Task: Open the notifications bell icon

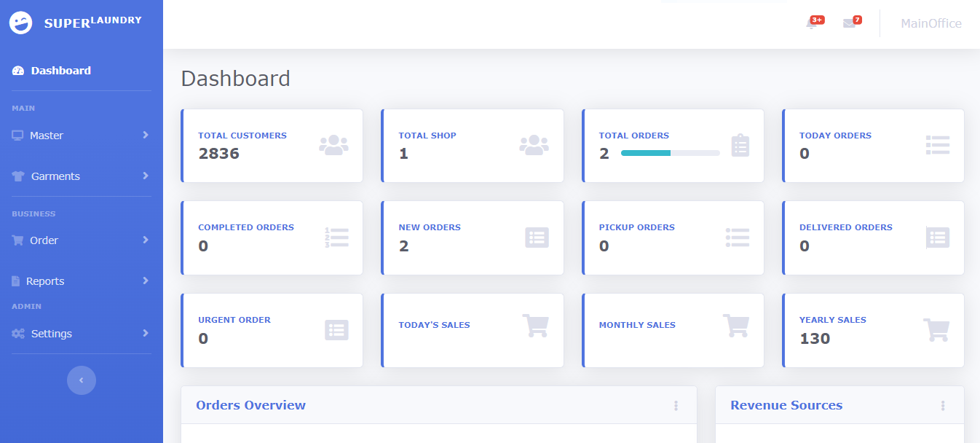Action: [x=811, y=24]
